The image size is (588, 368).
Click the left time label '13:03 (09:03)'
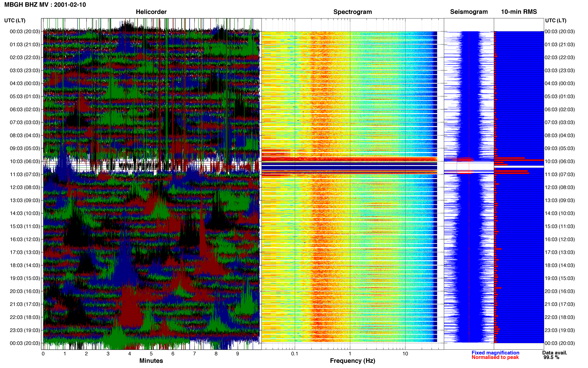25,200
